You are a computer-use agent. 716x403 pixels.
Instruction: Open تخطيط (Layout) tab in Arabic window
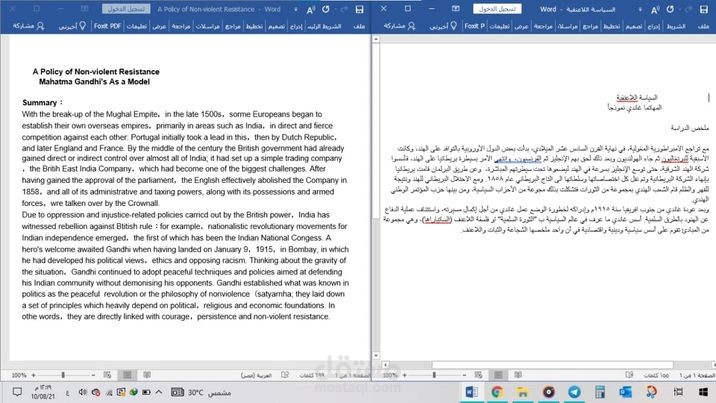coord(611,26)
